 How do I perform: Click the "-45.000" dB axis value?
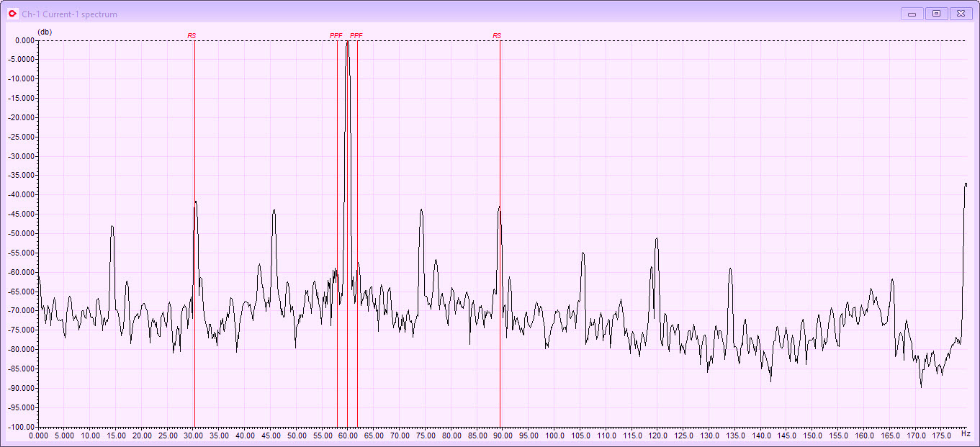(22, 215)
